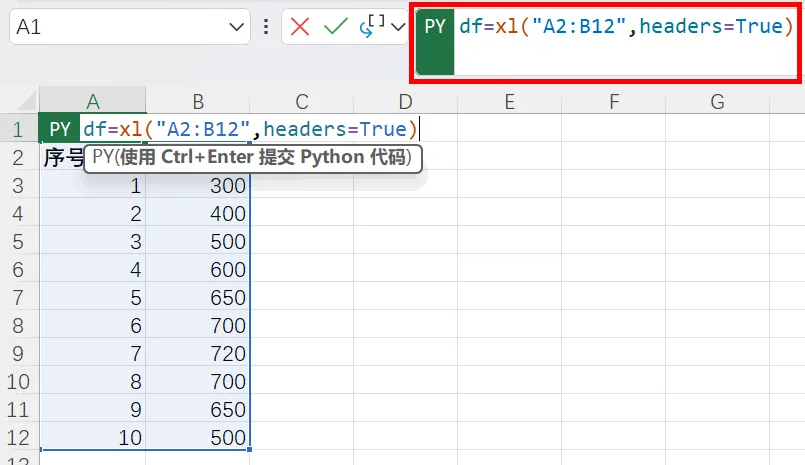Click the Python code text in cell A1
This screenshot has height=465, width=805.
pyautogui.click(x=251, y=129)
